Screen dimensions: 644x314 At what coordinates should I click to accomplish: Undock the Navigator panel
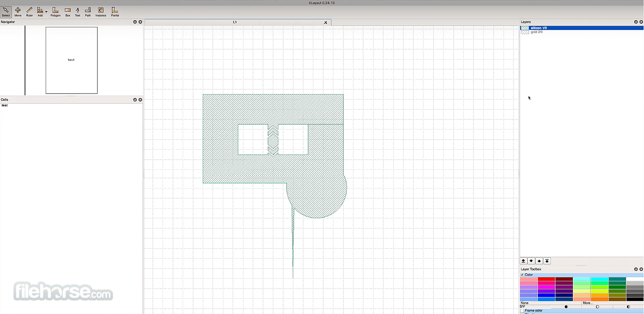(x=135, y=22)
